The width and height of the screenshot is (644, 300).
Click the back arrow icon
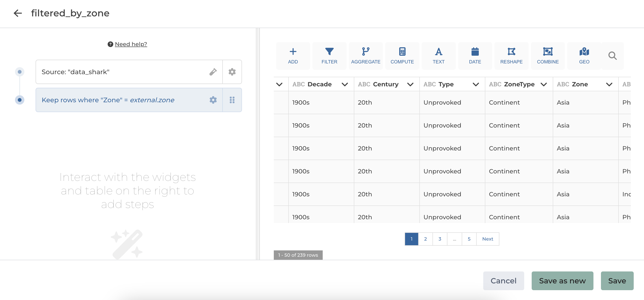click(x=18, y=13)
